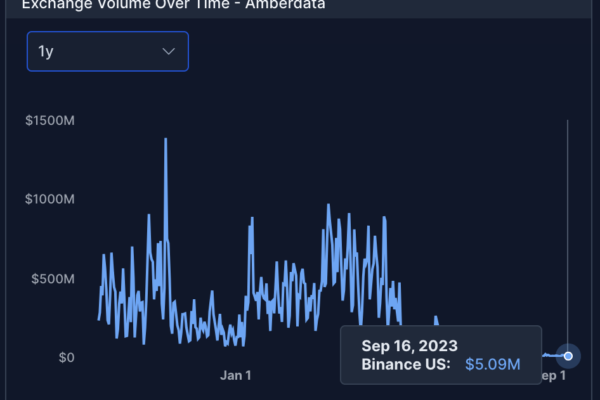Open the 1y time range dropdown
Screen dimensions: 600x400
108,51
